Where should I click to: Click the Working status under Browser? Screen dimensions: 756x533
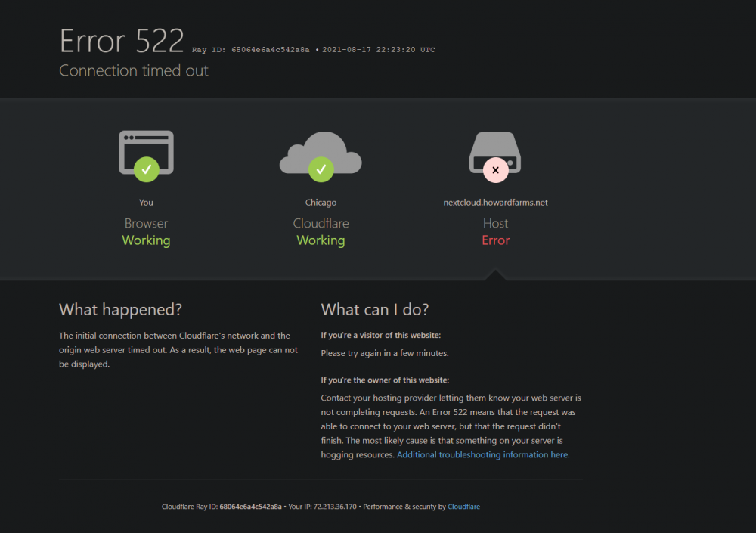146,240
